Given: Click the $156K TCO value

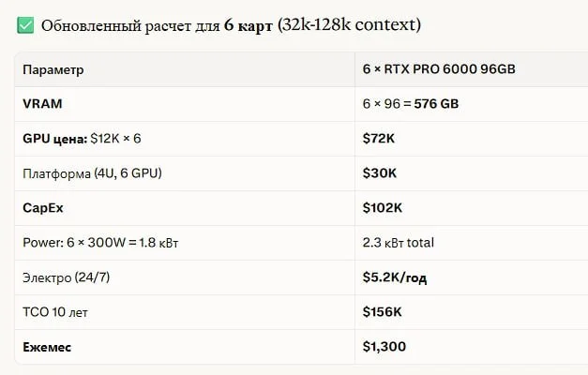Looking at the screenshot, I should (382, 312).
